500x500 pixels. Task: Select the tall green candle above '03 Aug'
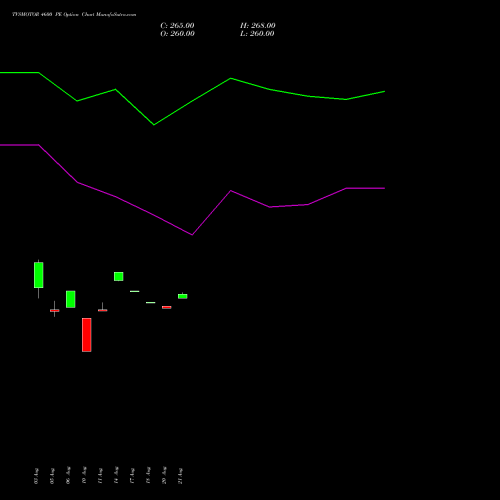point(39,275)
